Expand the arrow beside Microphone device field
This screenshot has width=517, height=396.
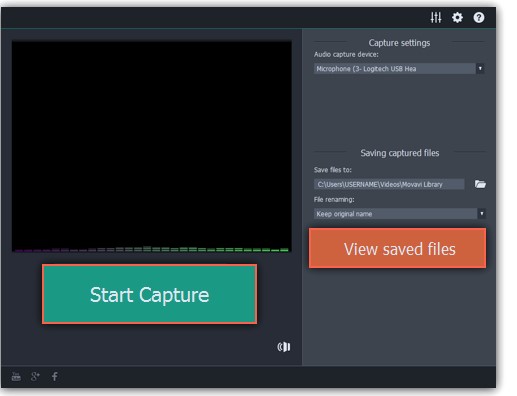point(480,69)
